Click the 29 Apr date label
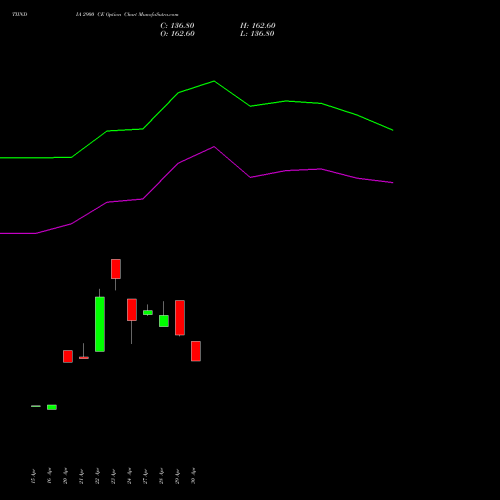This screenshot has width=500, height=500. [177, 476]
